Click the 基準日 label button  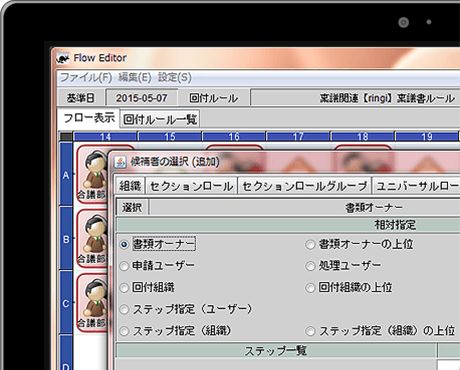click(x=81, y=98)
